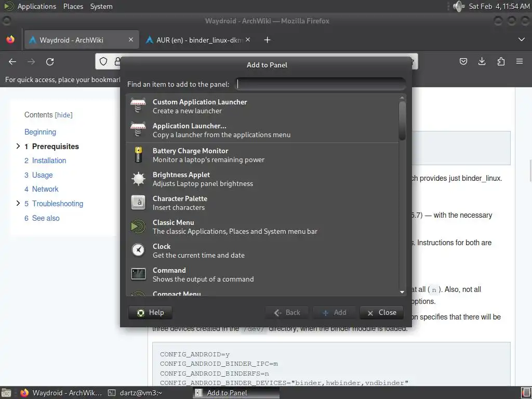Image resolution: width=532 pixels, height=399 pixels.
Task: Open Firefox tracking protection shield
Action: [x=103, y=61]
